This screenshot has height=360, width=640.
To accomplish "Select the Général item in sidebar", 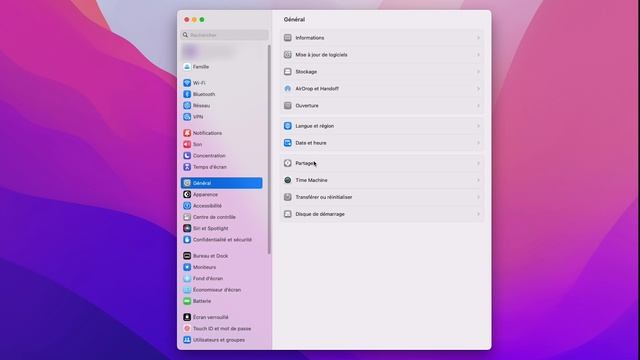I will (222, 183).
